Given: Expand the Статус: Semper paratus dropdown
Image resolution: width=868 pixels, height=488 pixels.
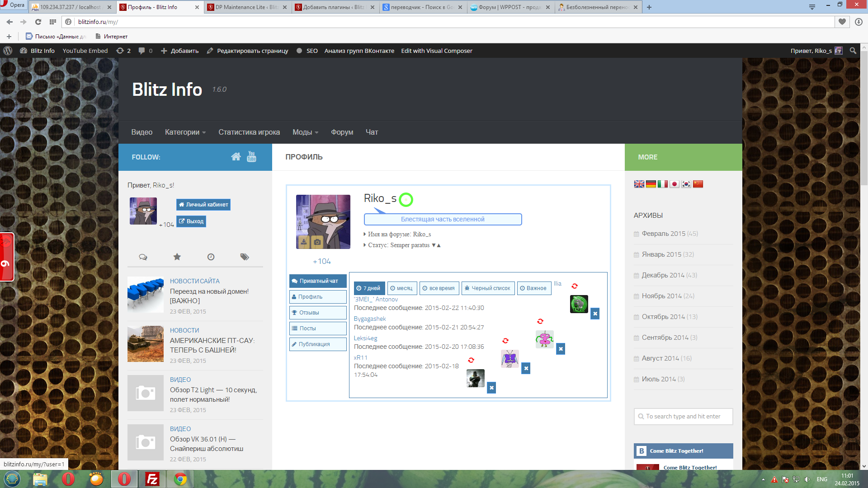Looking at the screenshot, I should [436, 245].
